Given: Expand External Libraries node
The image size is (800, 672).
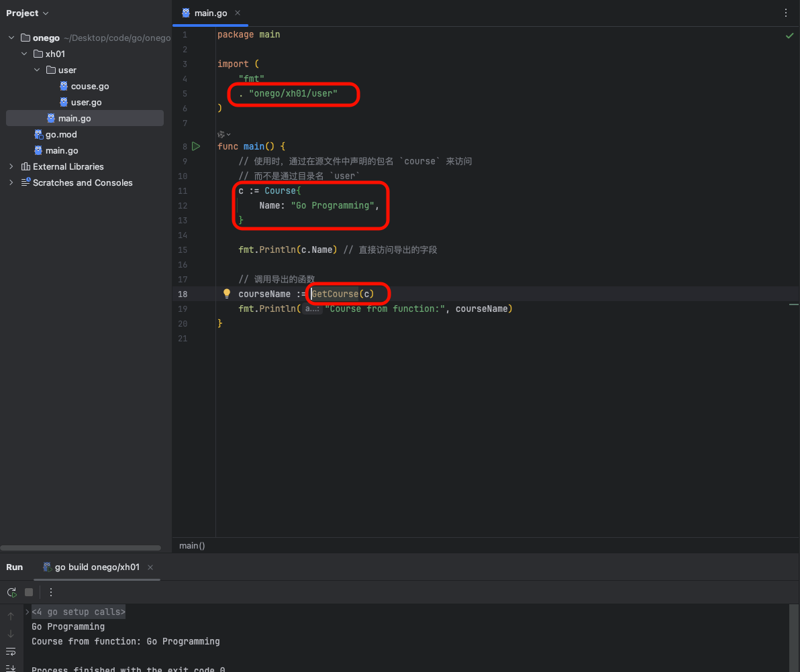Looking at the screenshot, I should pyautogui.click(x=11, y=166).
